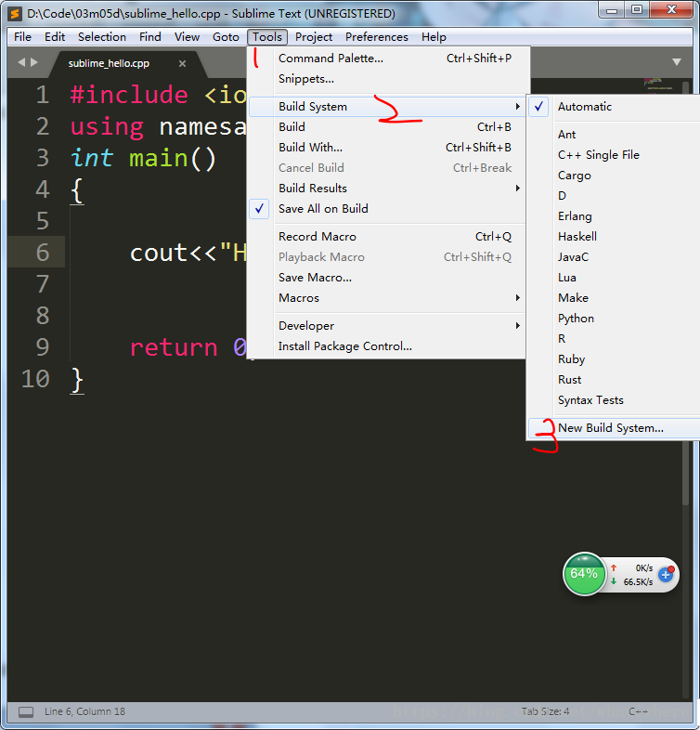Close the Tools menu
Viewport: 700px width, 730px height.
(x=267, y=37)
